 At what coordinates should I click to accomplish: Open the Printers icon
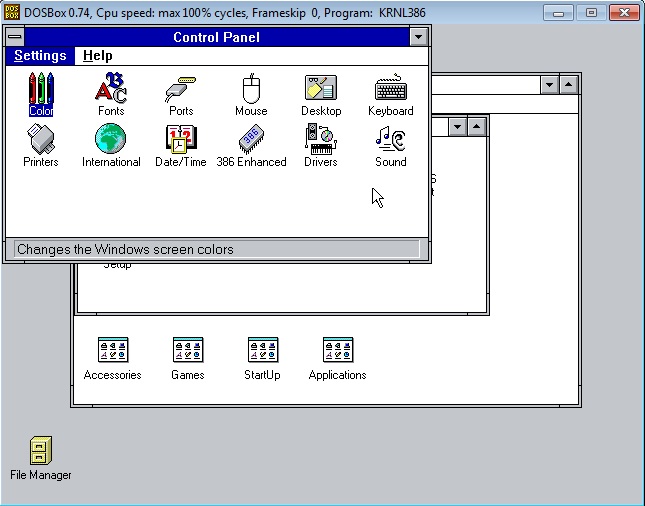tap(41, 145)
